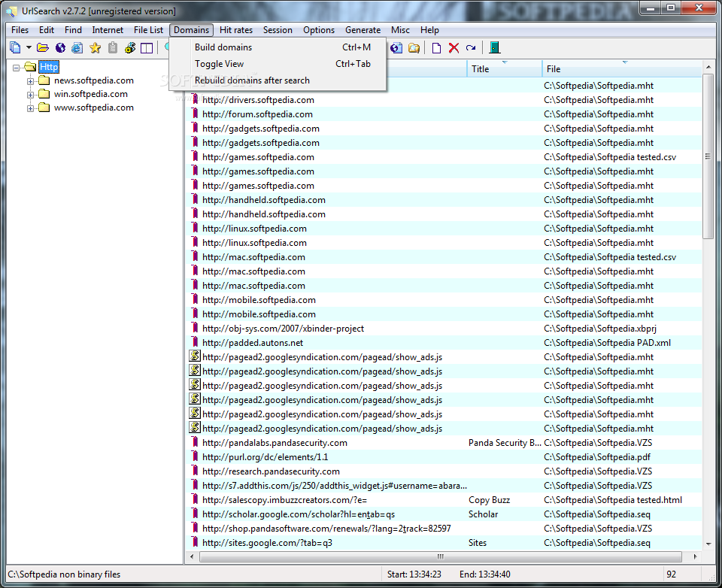Click the script icon of first show_ads.js row
The width and height of the screenshot is (722, 588).
(195, 356)
